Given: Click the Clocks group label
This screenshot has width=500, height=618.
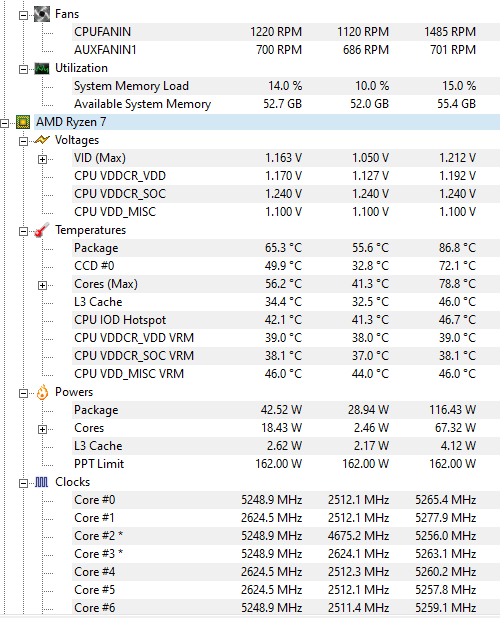Looking at the screenshot, I should pos(72,482).
